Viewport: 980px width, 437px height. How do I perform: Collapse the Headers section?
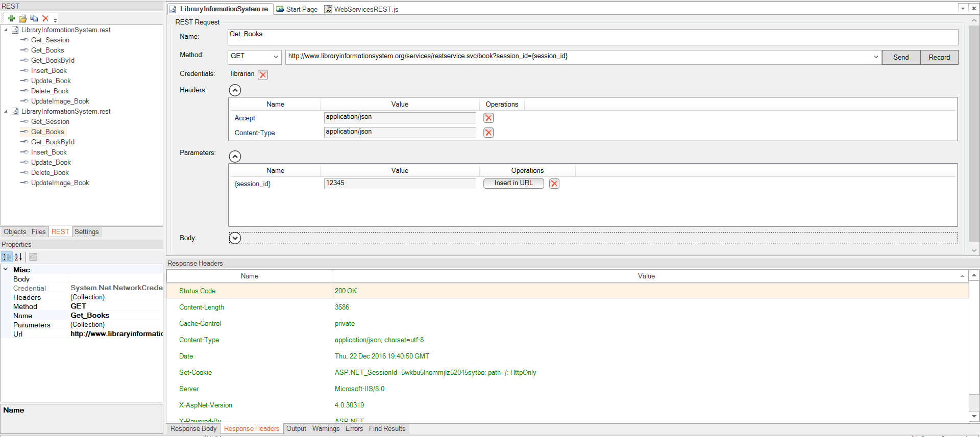click(x=235, y=90)
